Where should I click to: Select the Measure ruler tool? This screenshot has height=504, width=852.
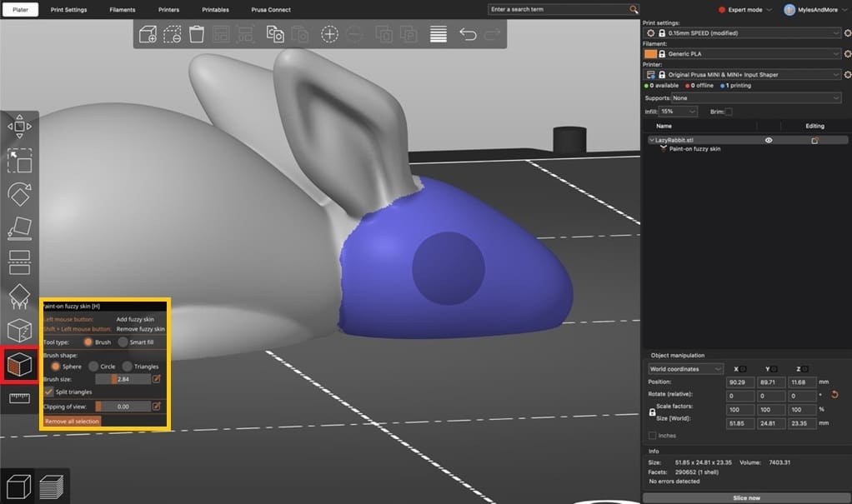coord(19,398)
